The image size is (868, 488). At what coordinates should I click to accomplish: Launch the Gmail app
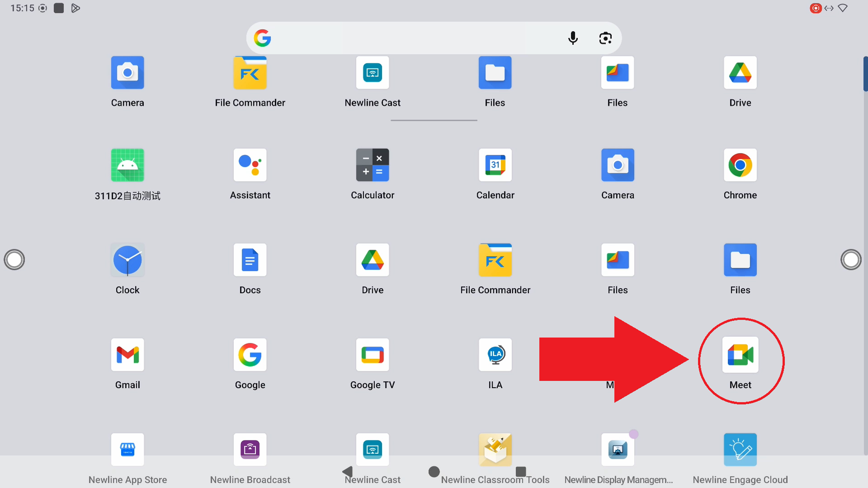click(127, 355)
